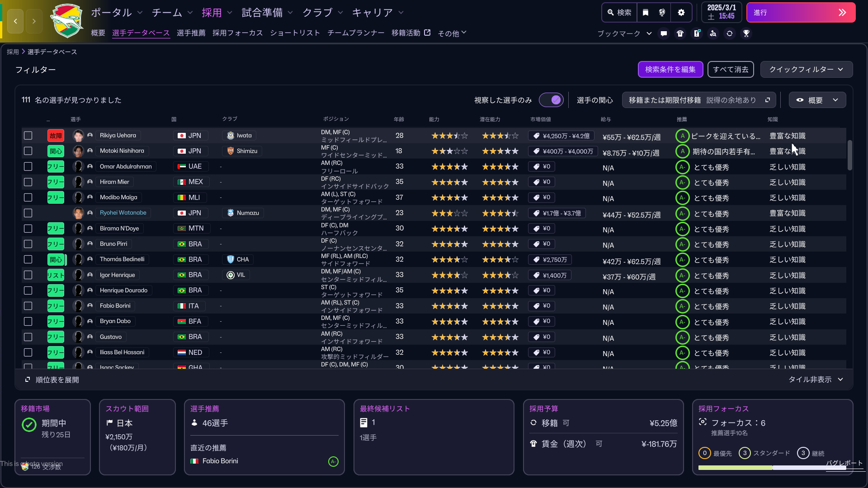Viewport: 868px width, 488px height.
Task: Open the globe icon next to search
Action: pos(662,13)
